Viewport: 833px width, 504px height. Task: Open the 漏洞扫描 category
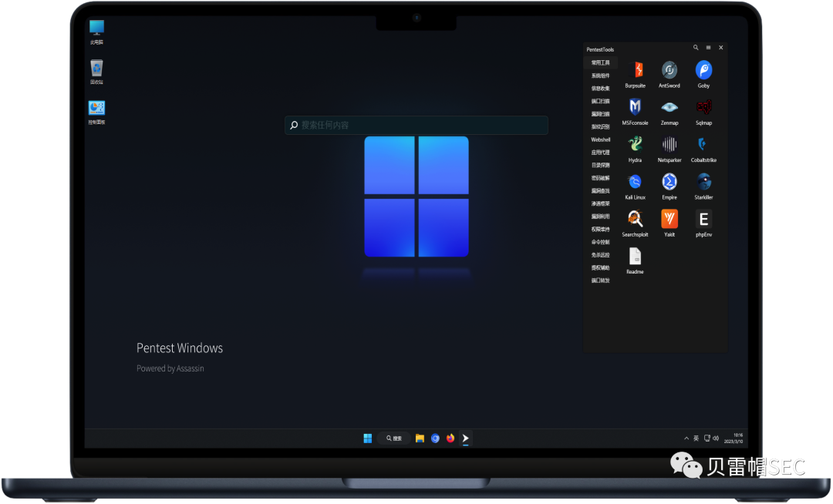(600, 113)
